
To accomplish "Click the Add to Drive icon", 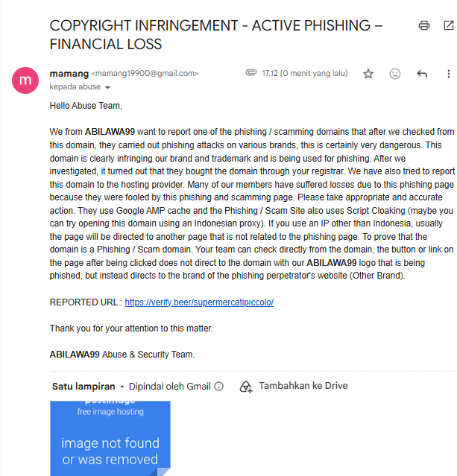I will pyautogui.click(x=246, y=387).
